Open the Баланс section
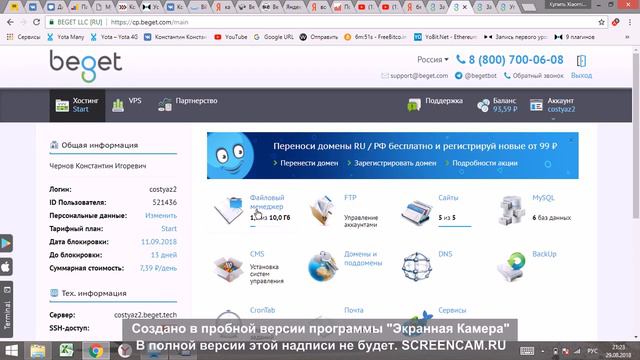The height and width of the screenshot is (360, 640). (497, 105)
